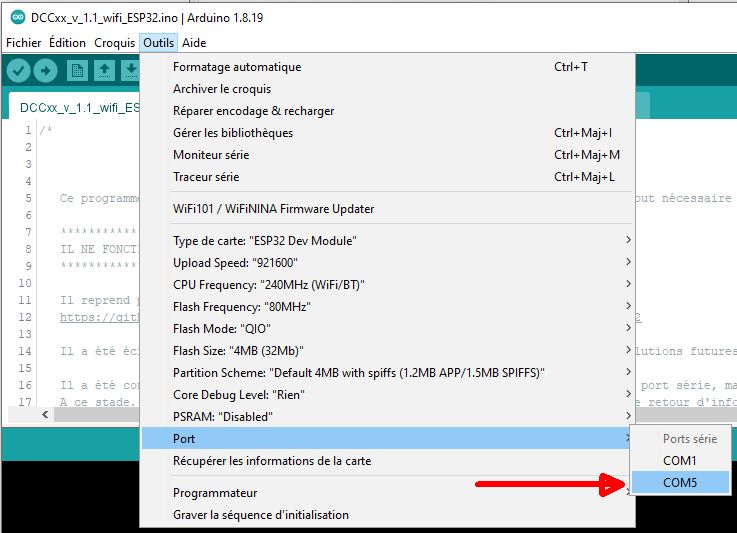Image resolution: width=737 pixels, height=533 pixels.
Task: Open Moniteur série from the menu
Action: click(387, 155)
